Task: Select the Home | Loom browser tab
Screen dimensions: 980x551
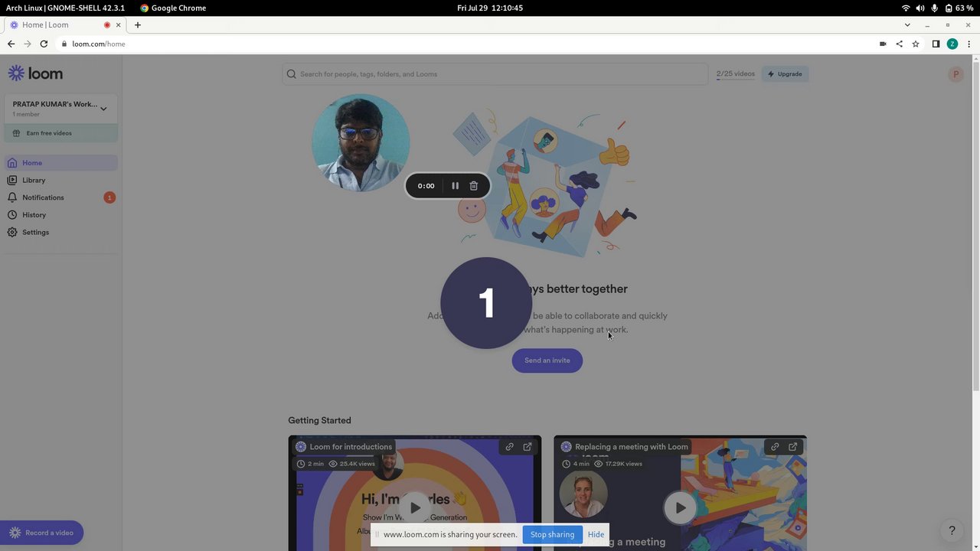Action: tap(65, 24)
